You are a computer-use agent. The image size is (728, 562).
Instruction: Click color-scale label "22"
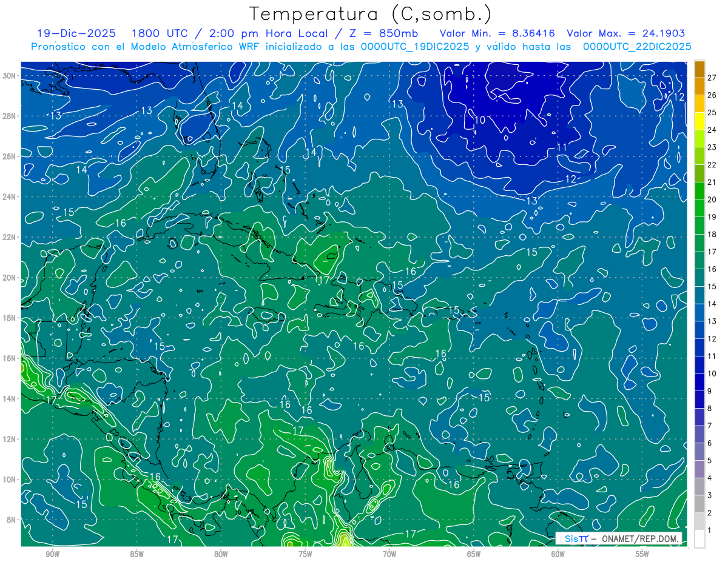pyautogui.click(x=712, y=165)
